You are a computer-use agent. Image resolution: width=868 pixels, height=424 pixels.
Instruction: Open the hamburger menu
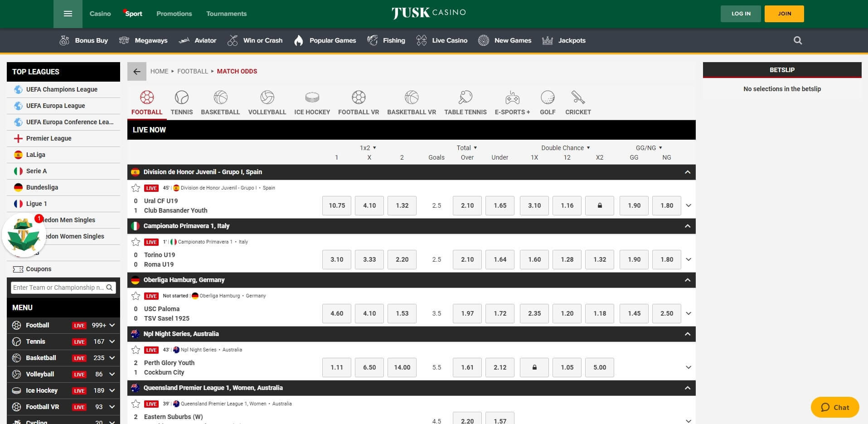click(68, 14)
